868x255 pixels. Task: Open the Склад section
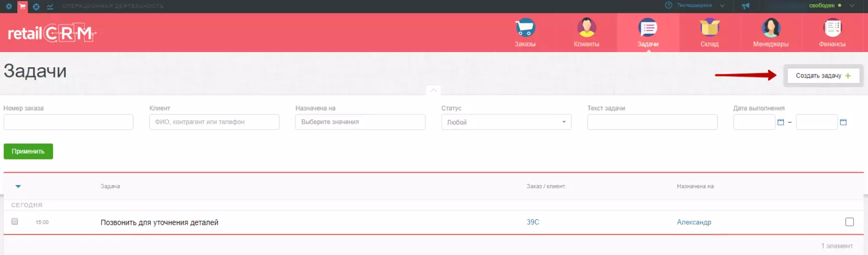pyautogui.click(x=710, y=33)
